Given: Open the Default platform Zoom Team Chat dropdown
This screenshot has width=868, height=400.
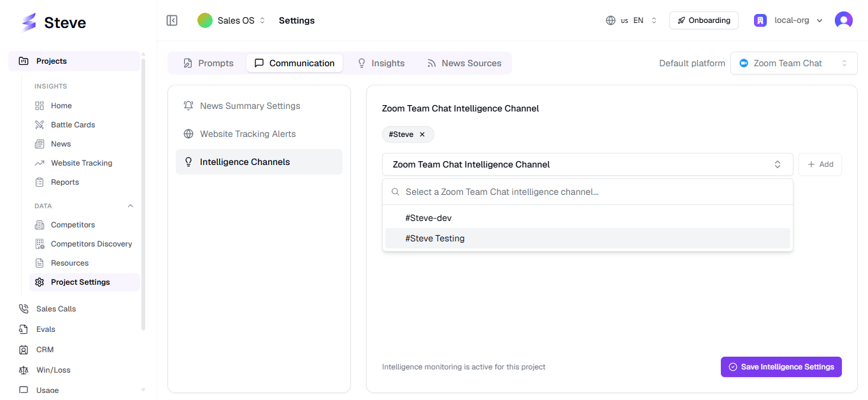Looking at the screenshot, I should [793, 63].
